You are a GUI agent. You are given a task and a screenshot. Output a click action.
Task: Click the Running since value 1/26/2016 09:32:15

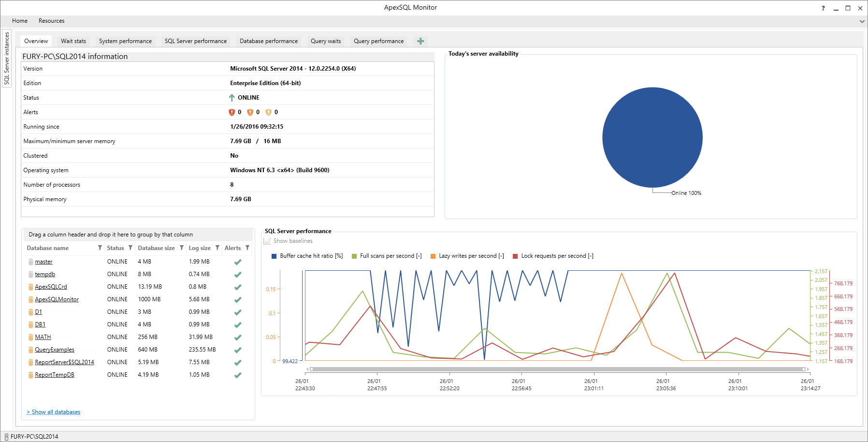(x=257, y=127)
